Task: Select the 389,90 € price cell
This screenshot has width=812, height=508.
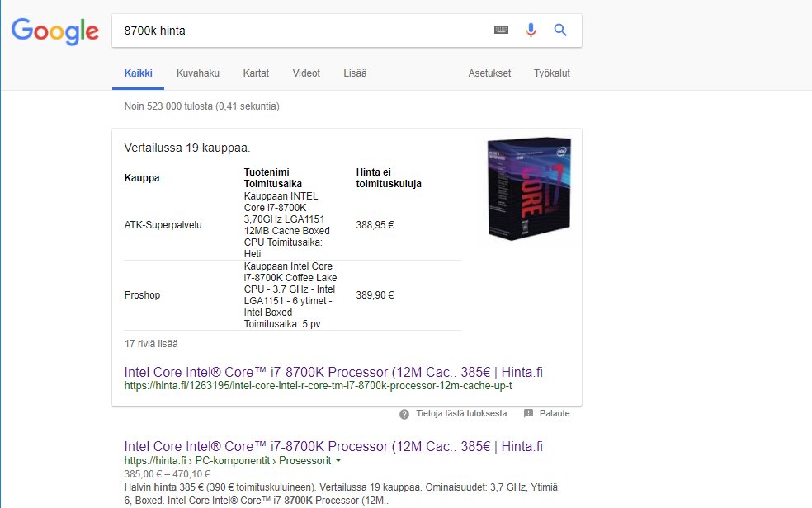Action: coord(375,295)
